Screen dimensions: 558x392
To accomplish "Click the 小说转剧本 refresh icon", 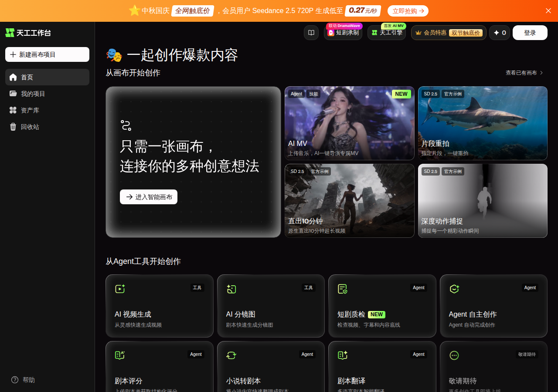I will click(x=231, y=355).
